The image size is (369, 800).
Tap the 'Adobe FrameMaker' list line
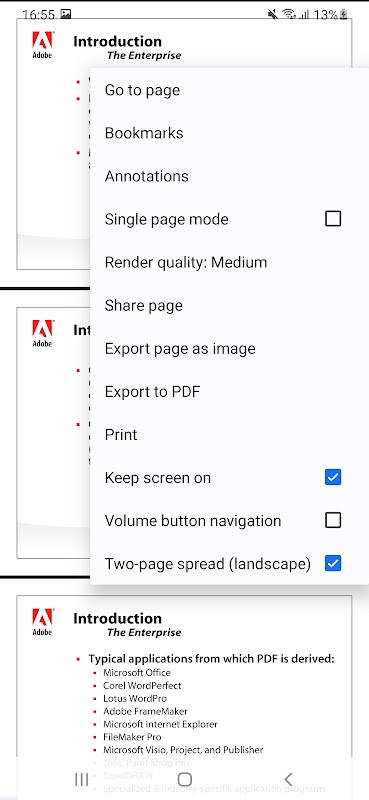145,711
